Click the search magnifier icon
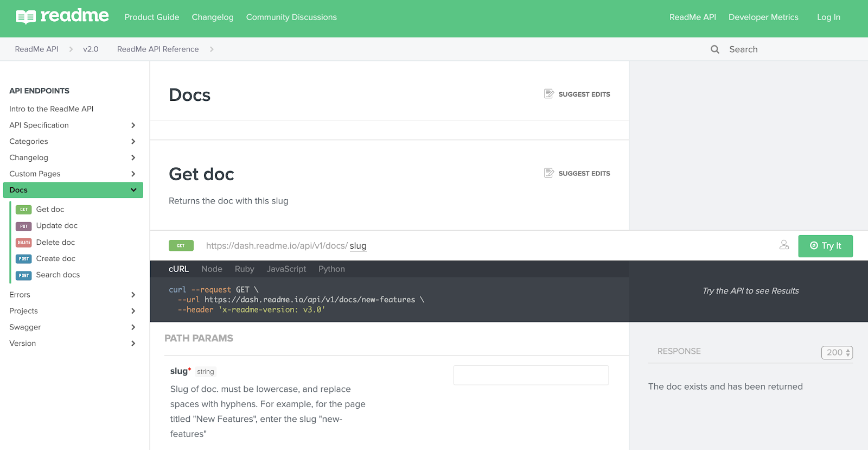This screenshot has height=450, width=868. (x=715, y=49)
